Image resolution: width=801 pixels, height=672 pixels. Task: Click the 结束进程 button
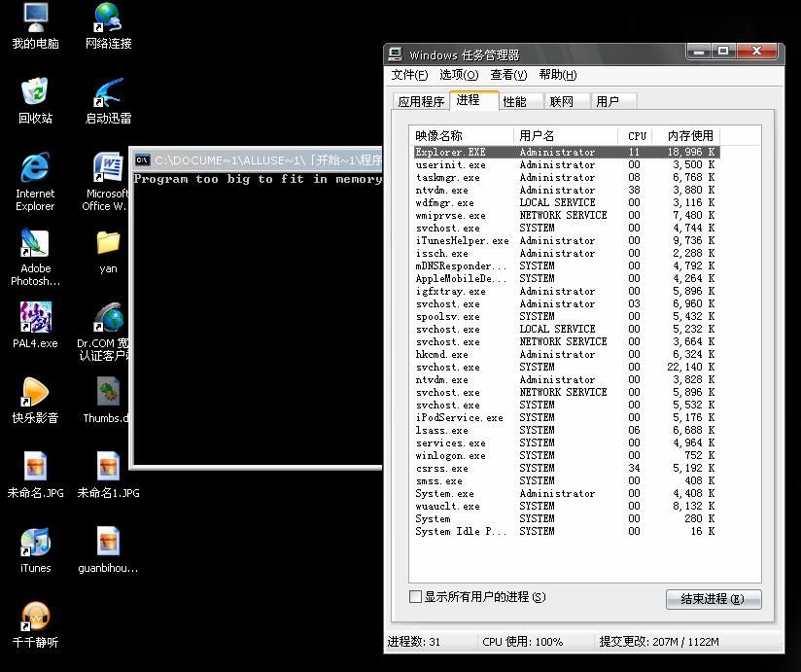[x=714, y=599]
